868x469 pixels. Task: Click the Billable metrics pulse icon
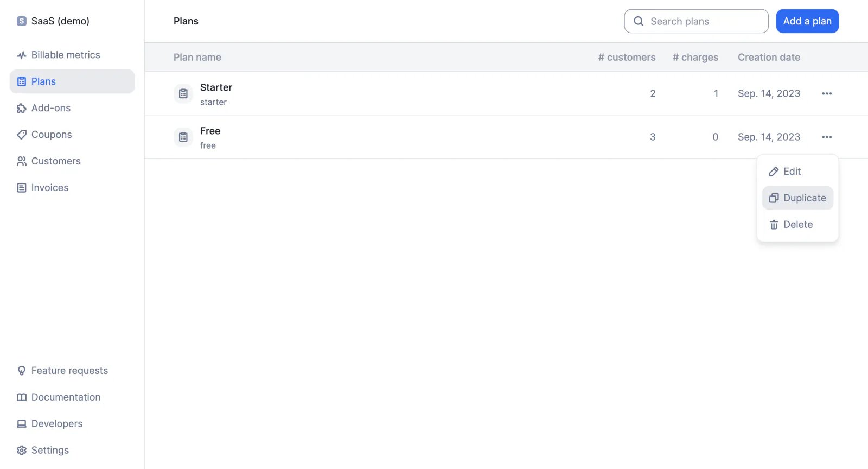coord(22,55)
